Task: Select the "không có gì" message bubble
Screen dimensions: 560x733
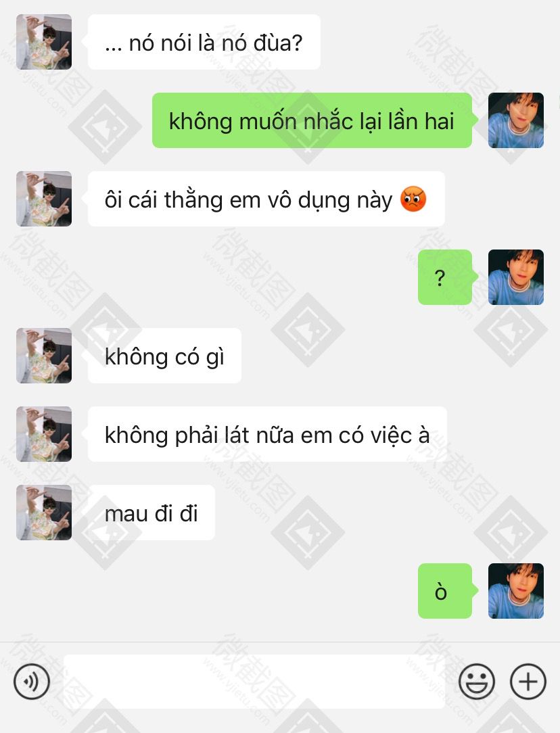Action: 164,356
